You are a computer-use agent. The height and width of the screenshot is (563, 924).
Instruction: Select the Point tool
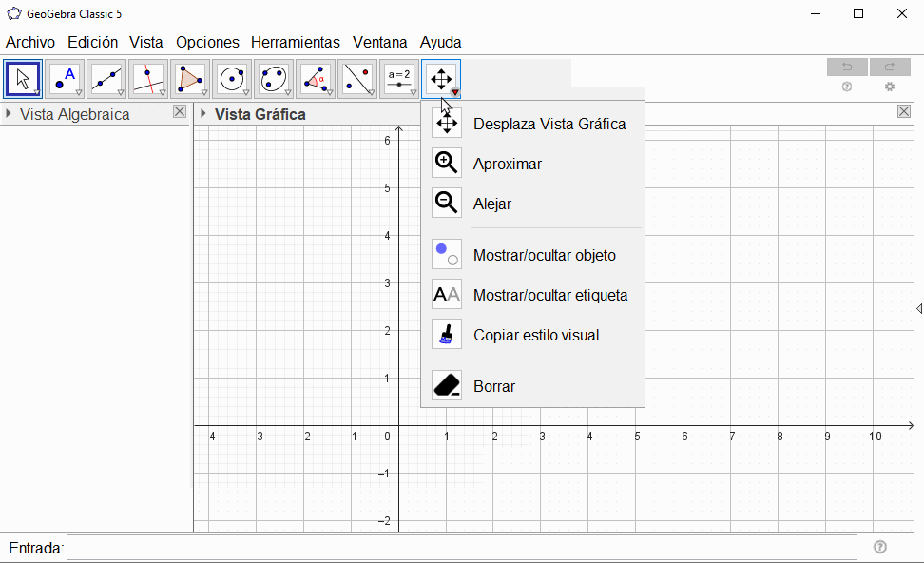[x=65, y=79]
